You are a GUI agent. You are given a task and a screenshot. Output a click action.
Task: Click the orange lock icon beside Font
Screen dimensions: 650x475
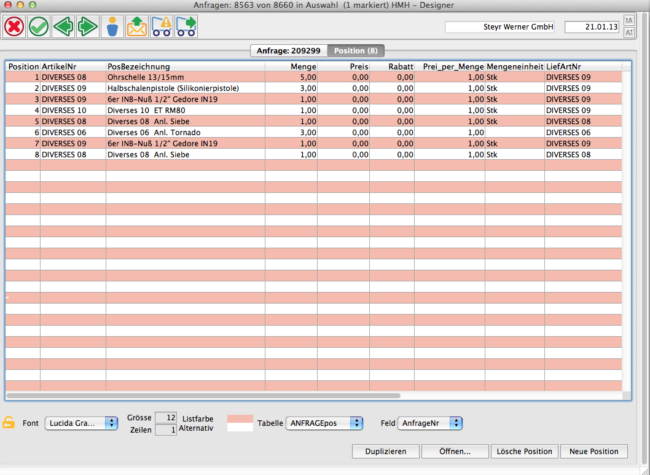point(9,423)
